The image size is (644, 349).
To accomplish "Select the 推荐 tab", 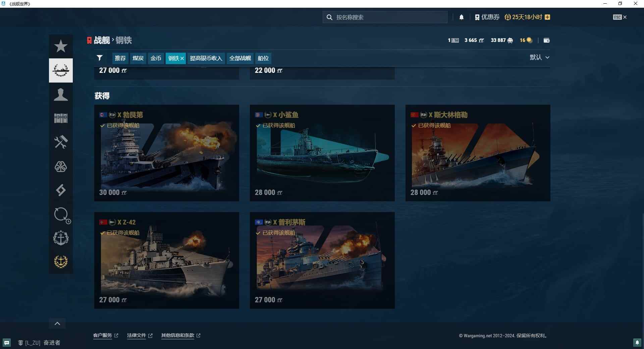I will click(x=120, y=58).
